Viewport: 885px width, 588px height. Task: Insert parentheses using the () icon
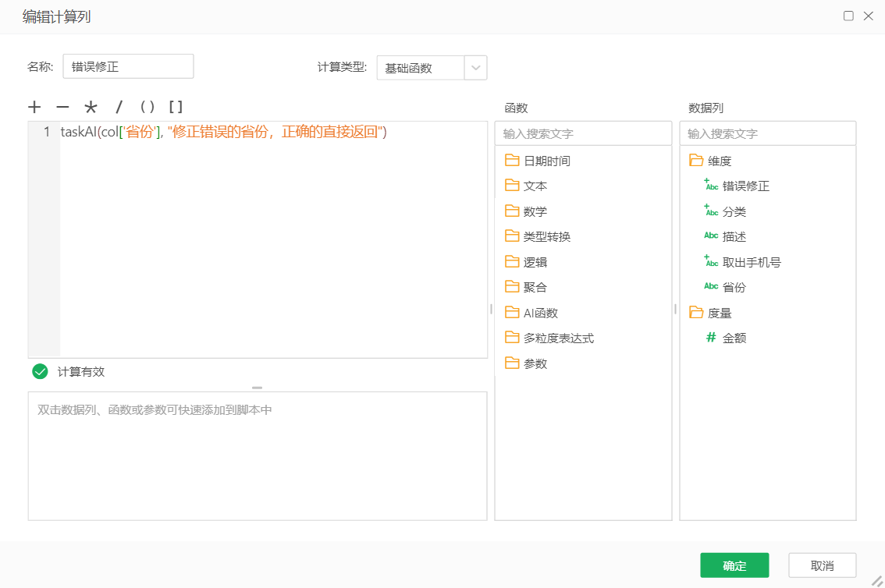147,107
